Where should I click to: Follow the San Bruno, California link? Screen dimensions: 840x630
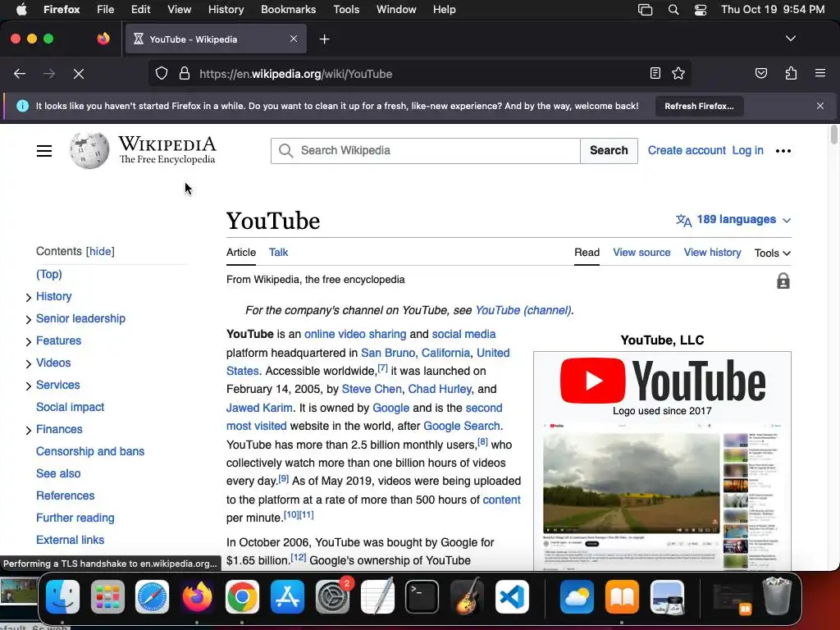pyautogui.click(x=415, y=353)
